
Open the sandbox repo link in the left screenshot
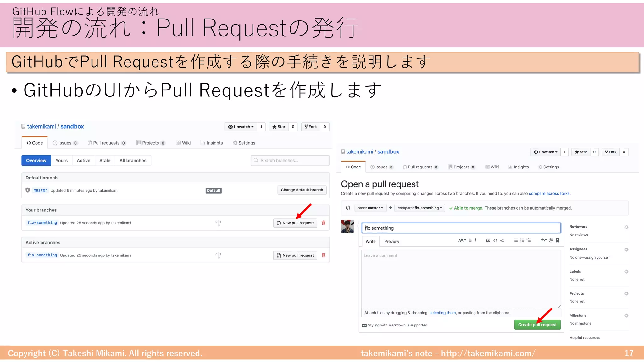72,126
